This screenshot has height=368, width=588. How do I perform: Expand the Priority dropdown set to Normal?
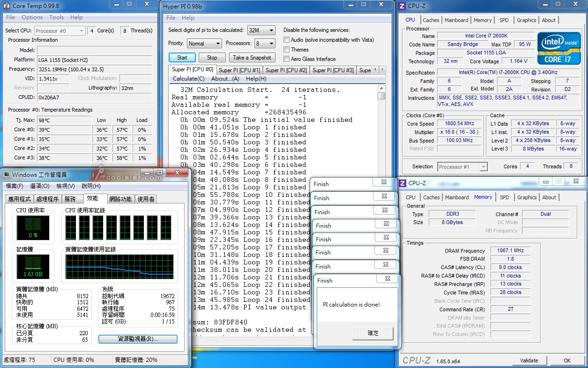204,43
